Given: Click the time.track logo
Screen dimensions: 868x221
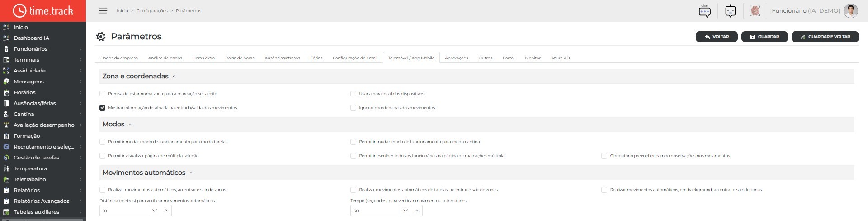Looking at the screenshot, I should pyautogui.click(x=43, y=10).
